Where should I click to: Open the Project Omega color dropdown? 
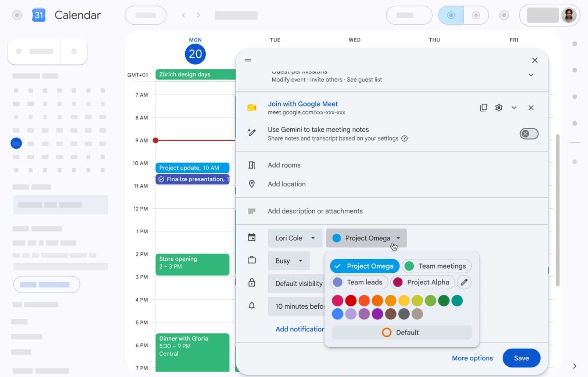pyautogui.click(x=366, y=238)
